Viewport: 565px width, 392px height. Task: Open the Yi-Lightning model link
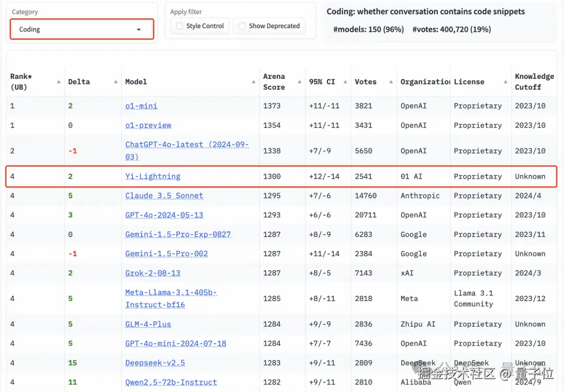click(153, 177)
